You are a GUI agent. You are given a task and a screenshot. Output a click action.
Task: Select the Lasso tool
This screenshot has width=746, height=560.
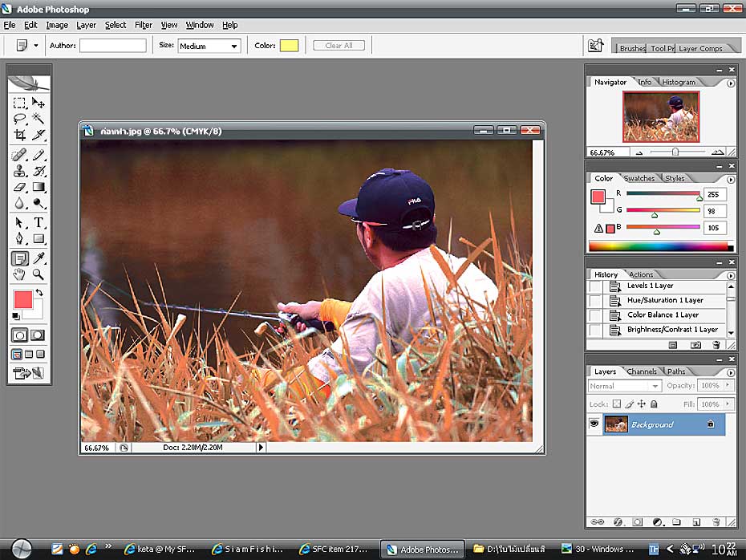(19, 119)
